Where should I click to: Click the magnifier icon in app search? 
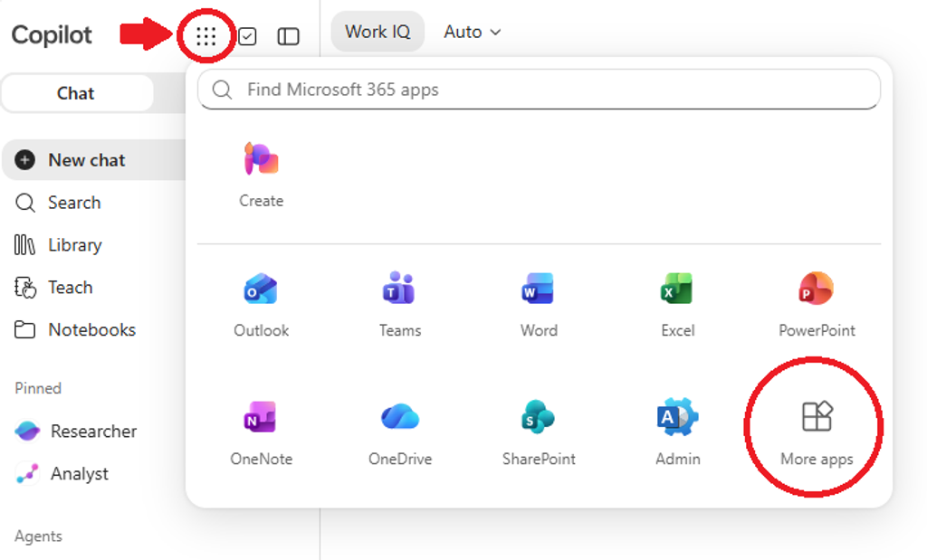tap(222, 90)
